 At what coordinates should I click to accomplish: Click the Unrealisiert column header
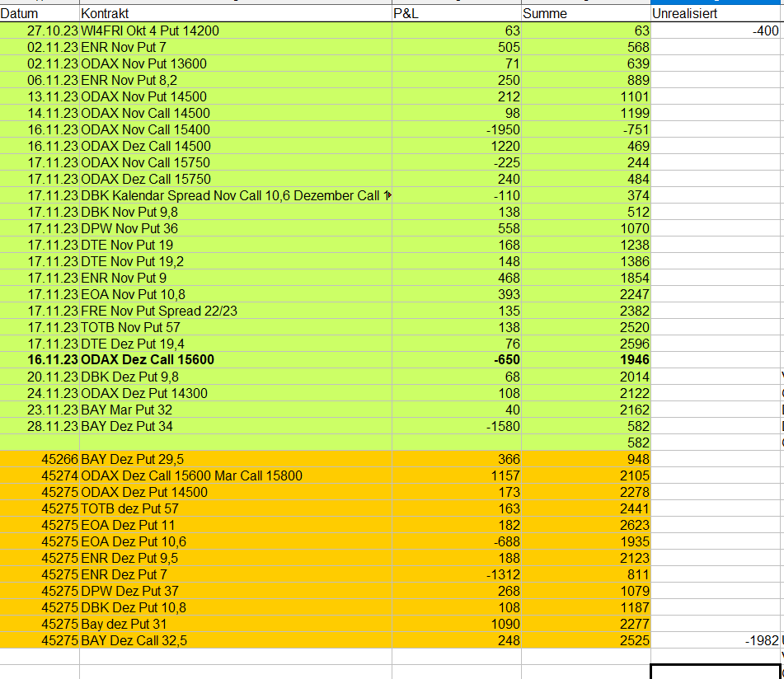click(716, 14)
